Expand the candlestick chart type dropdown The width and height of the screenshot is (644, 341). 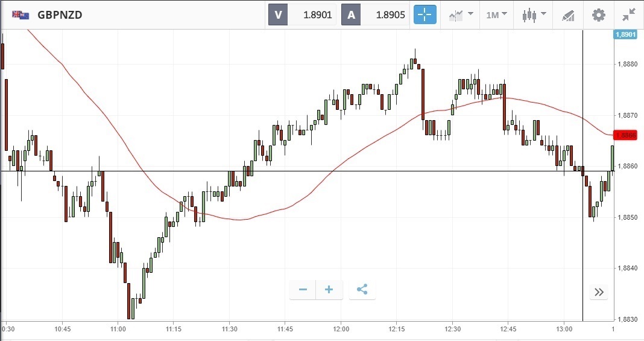point(534,14)
